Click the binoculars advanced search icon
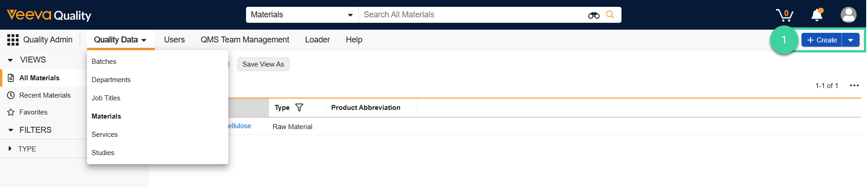The height and width of the screenshot is (187, 868). click(x=593, y=15)
